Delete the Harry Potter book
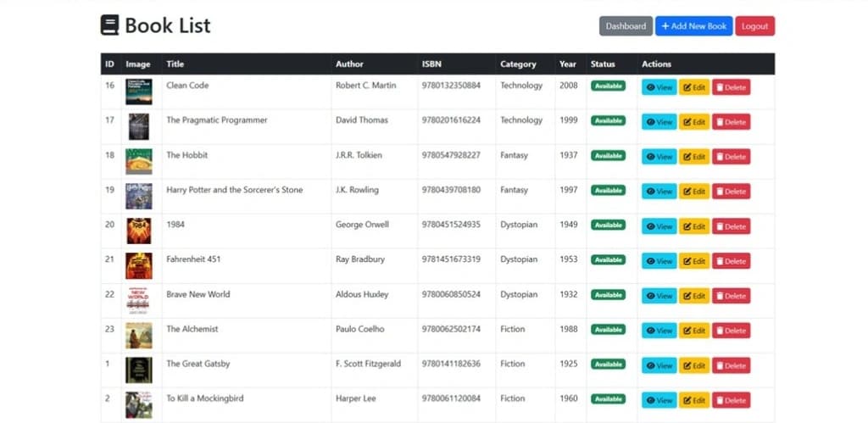 coord(731,191)
